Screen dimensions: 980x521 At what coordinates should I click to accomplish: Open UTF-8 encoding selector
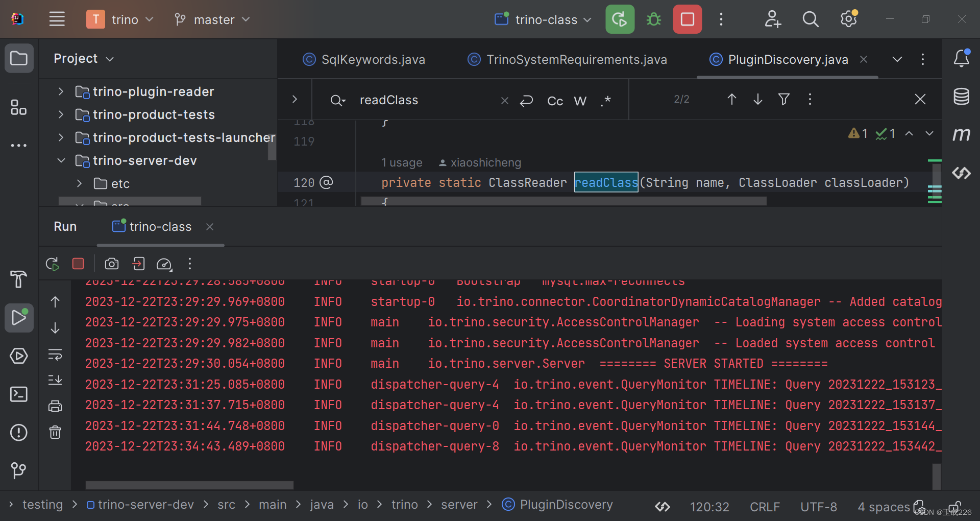click(819, 507)
